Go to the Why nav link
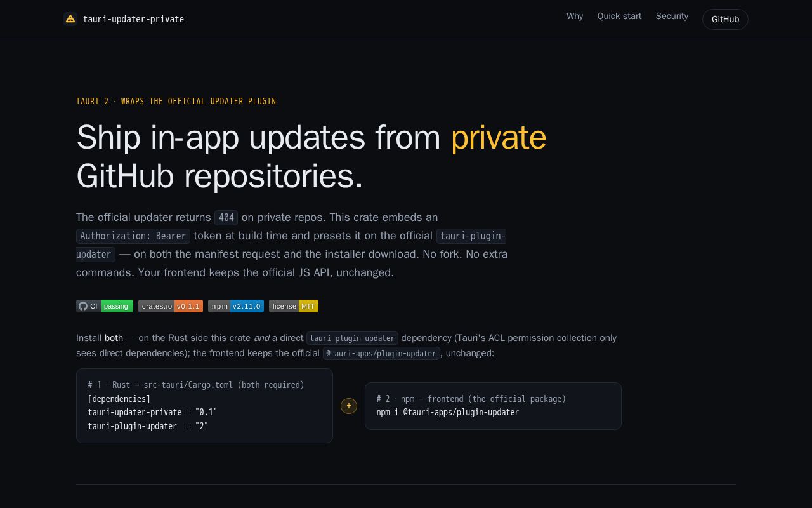 (575, 17)
